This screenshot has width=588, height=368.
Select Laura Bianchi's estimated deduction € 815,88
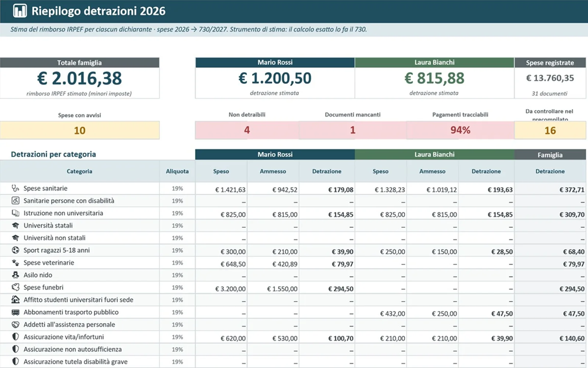434,78
